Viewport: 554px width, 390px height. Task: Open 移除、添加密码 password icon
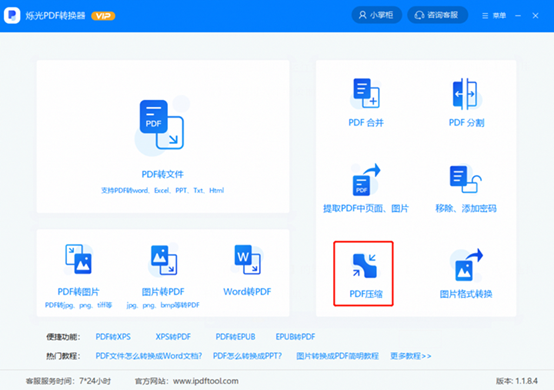tap(465, 179)
